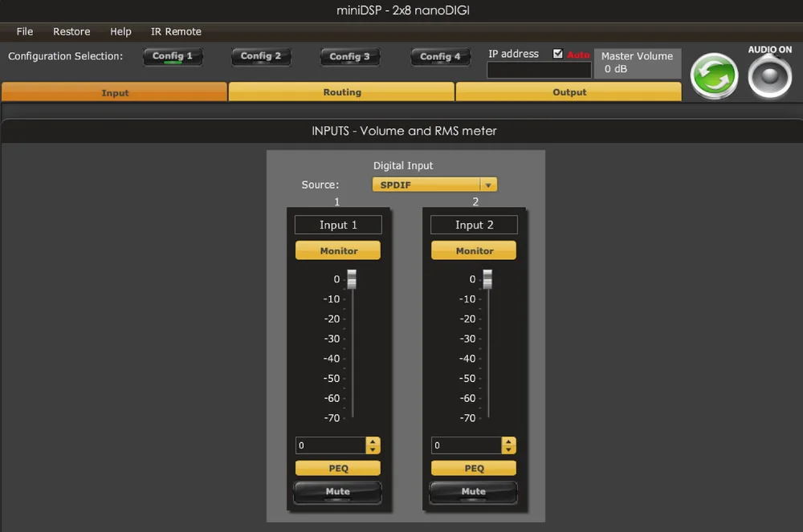Open the Help menu
Screen dimensions: 803x532
click(x=121, y=32)
